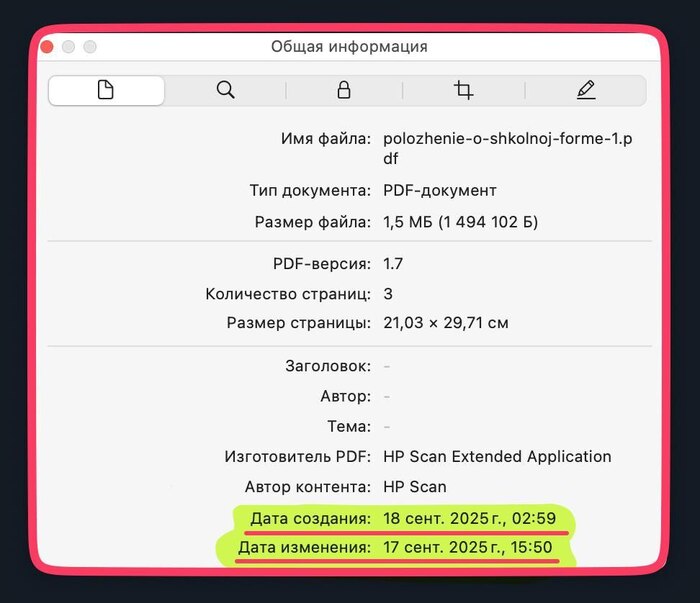Select the Автор контента value HP Scan
This screenshot has height=603, width=700.
415,487
